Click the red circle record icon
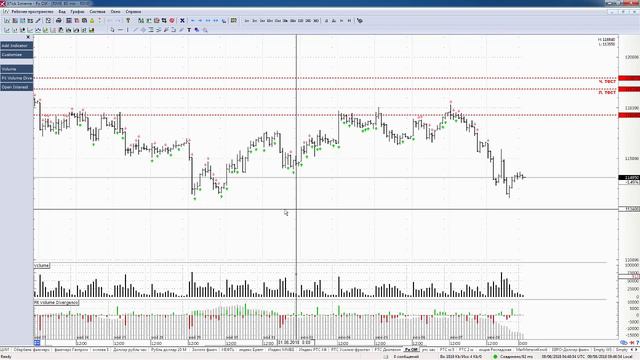Viewport: 640px width, 360px height. 172,20
